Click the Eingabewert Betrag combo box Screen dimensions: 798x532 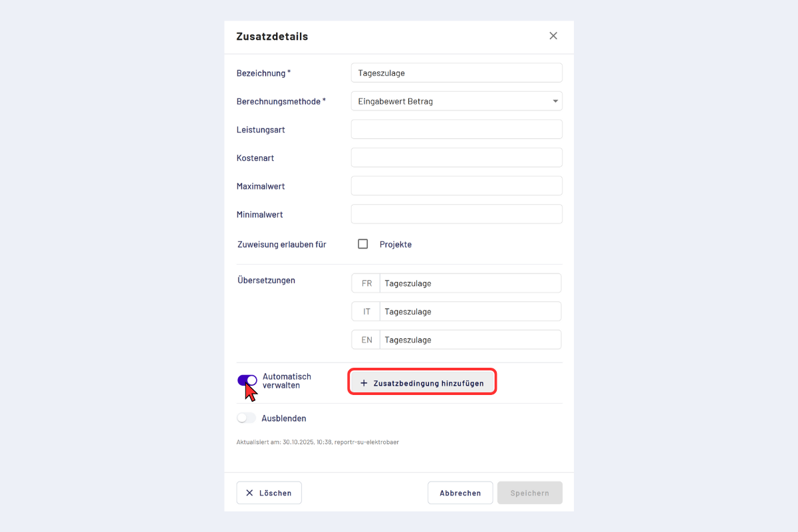click(x=452, y=101)
